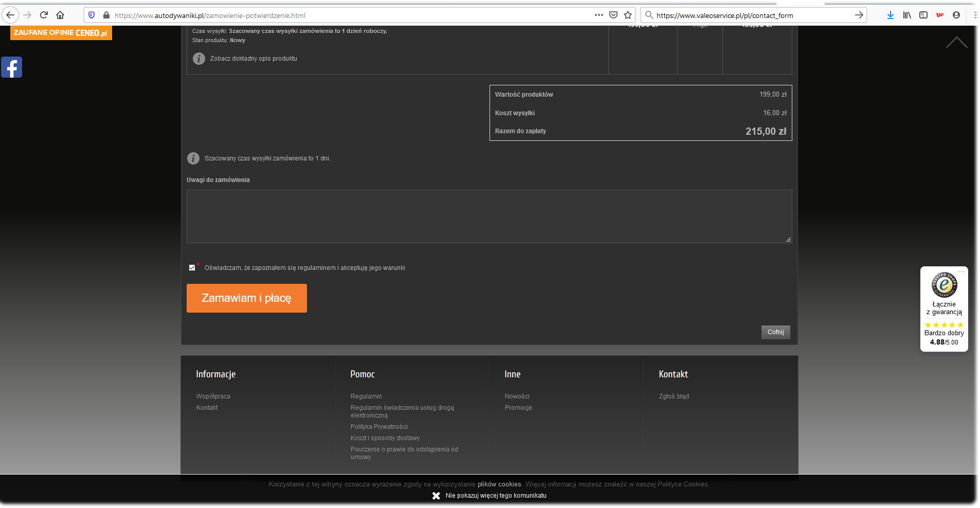Open the browser home page icon
Image resolution: width=980 pixels, height=508 pixels.
coord(60,15)
